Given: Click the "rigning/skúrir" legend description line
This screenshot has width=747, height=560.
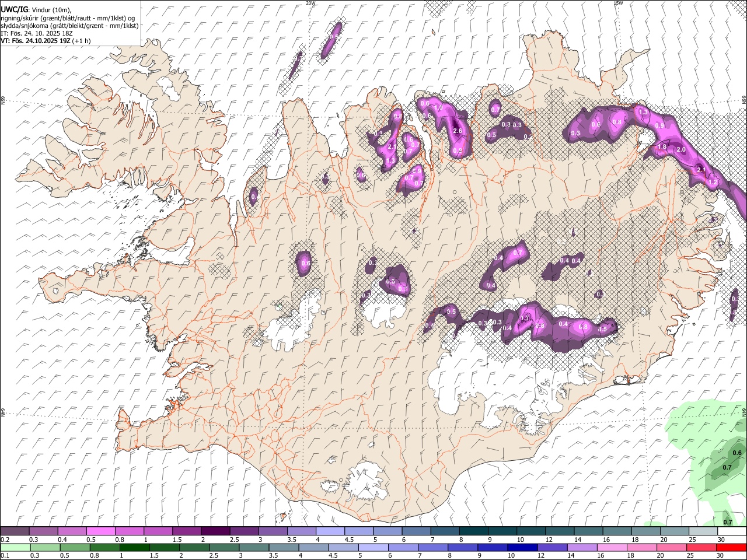Looking at the screenshot, I should click(68, 17).
